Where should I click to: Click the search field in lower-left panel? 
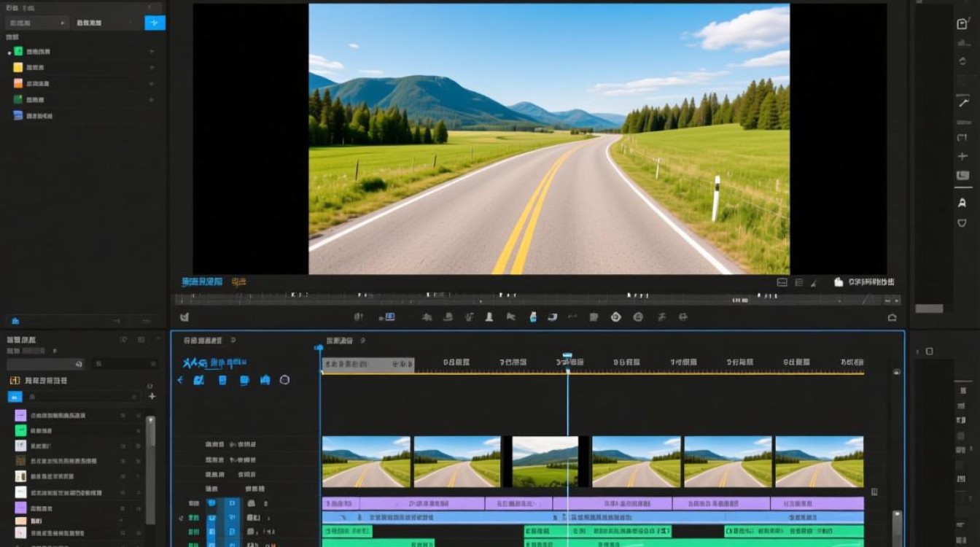(45, 364)
